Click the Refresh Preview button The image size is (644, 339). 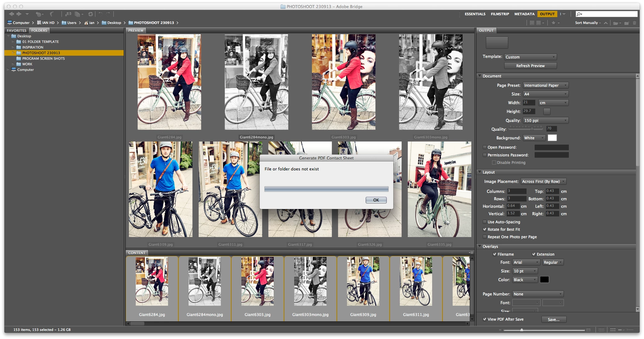530,66
